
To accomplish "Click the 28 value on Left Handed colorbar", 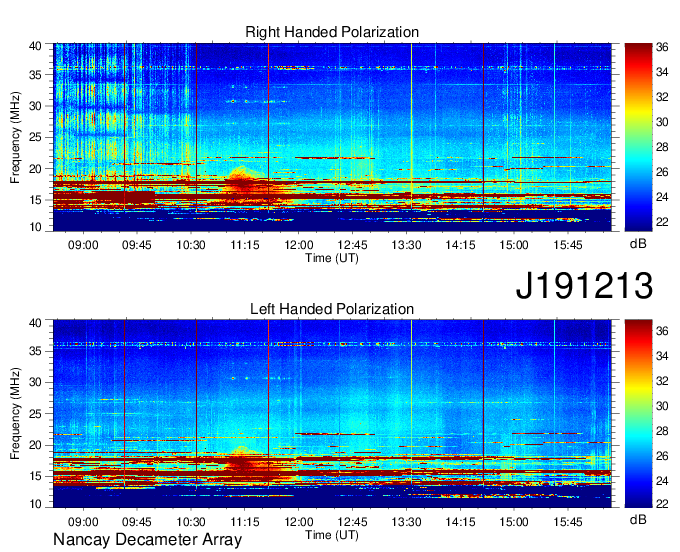I will [x=662, y=431].
